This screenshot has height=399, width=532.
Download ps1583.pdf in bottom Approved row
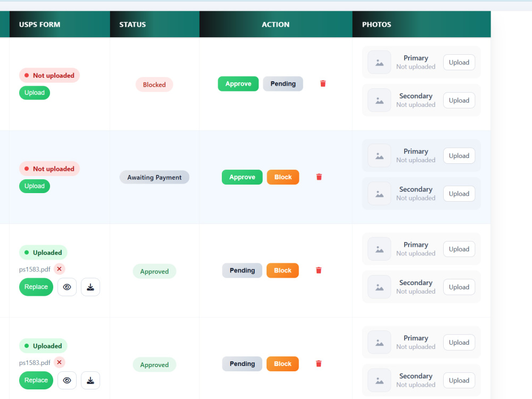90,380
